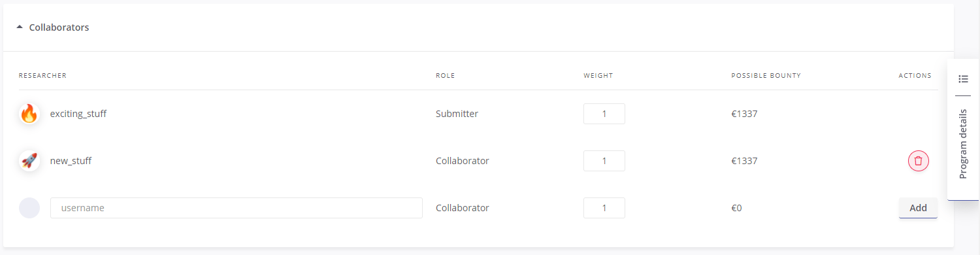Click the €1337 bounty for new_stuff
This screenshot has width=980, height=255.
tap(744, 161)
